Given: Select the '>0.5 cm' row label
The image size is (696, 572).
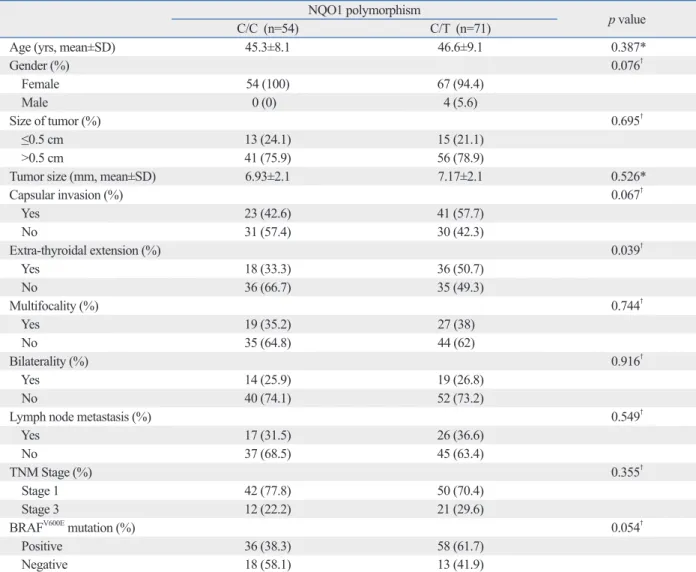Looking at the screenshot, I should [x=42, y=158].
